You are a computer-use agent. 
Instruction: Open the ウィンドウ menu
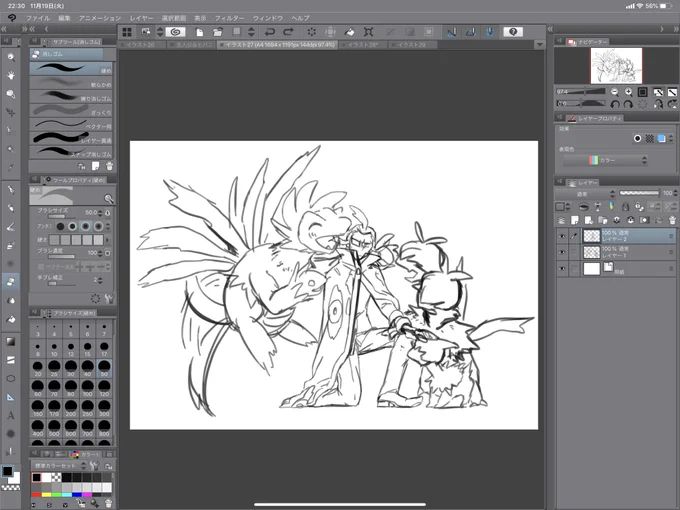coord(268,18)
